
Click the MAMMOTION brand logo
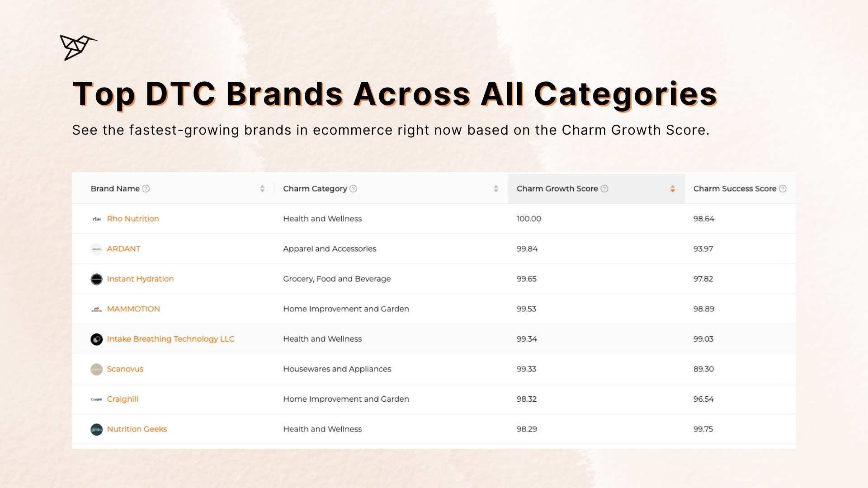[96, 309]
